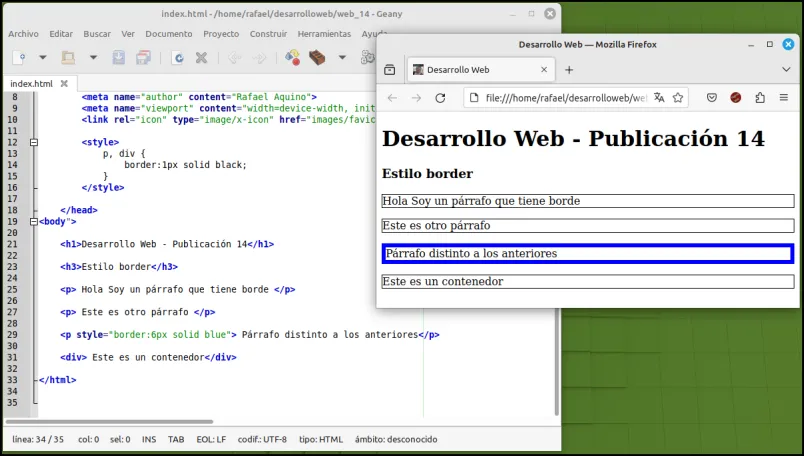Click the page heading 'Desarrollo Web - Publicación 14'
The image size is (804, 456).
point(573,138)
